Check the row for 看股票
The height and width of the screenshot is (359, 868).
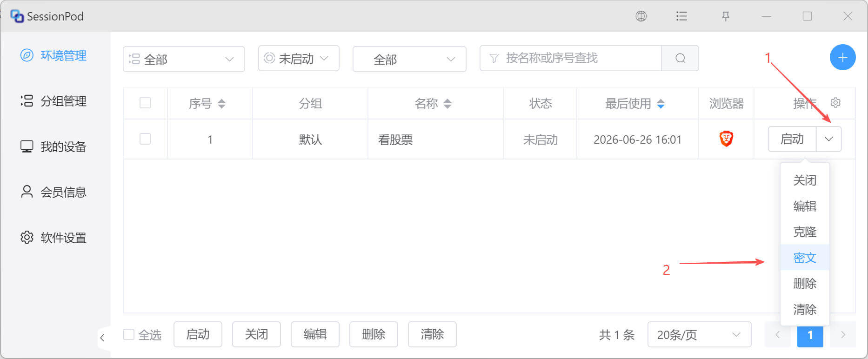pos(145,139)
